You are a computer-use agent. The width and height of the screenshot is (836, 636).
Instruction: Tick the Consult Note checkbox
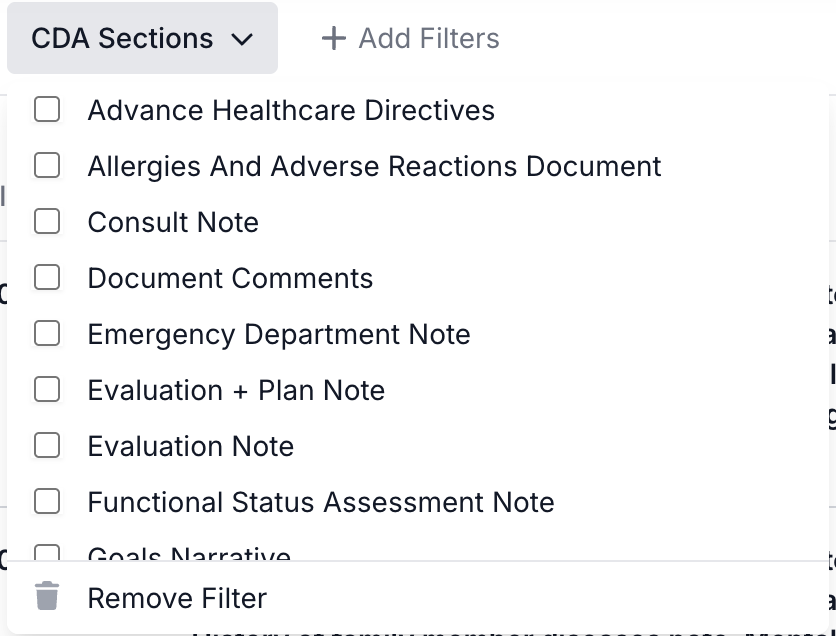click(47, 221)
